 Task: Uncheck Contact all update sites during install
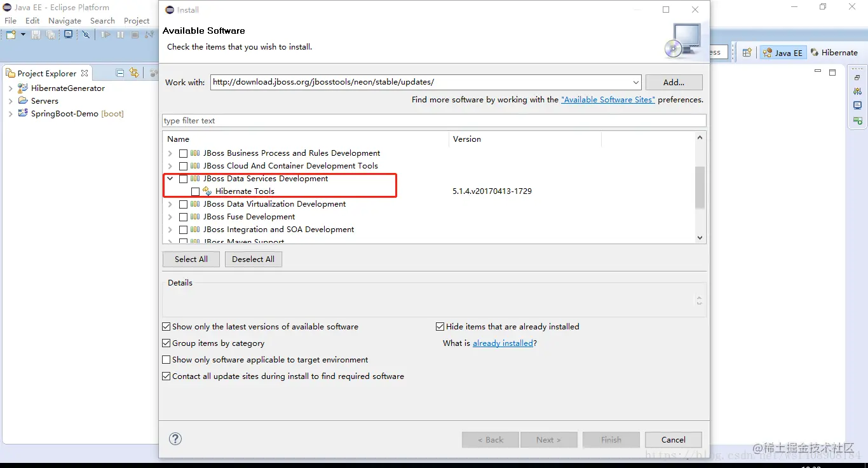pyautogui.click(x=166, y=376)
